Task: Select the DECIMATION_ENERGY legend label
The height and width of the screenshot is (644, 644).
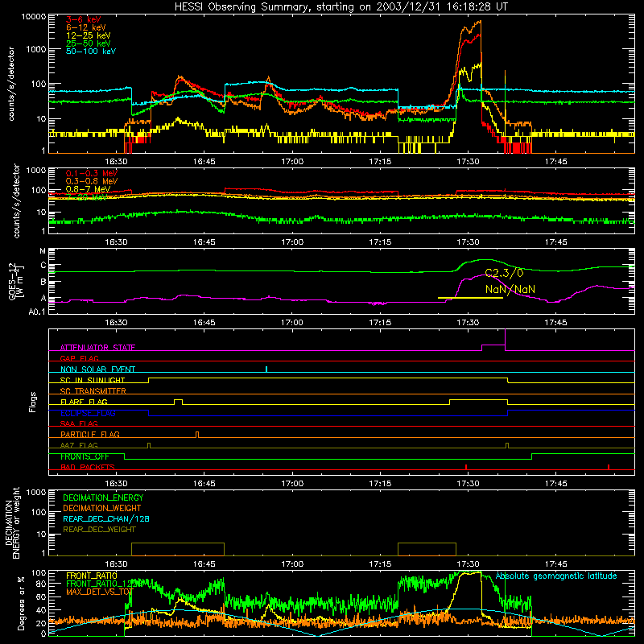Action: click(103, 497)
